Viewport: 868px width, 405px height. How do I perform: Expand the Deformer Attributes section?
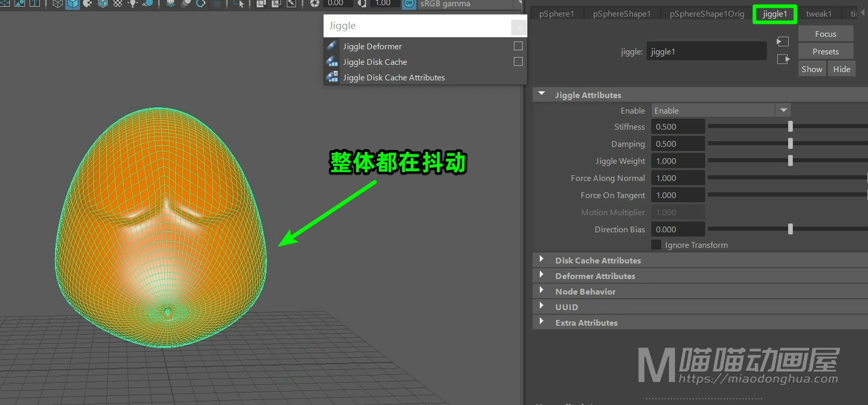tap(542, 275)
